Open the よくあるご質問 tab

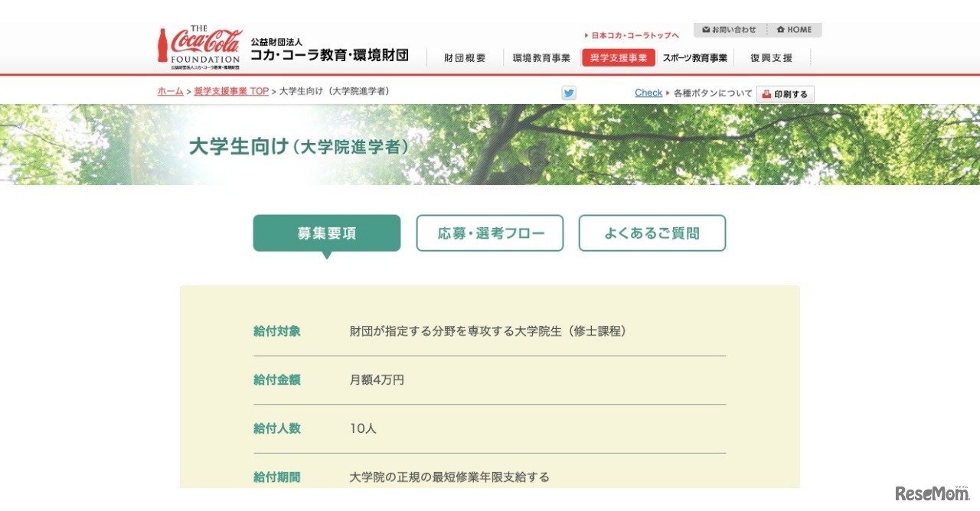(x=652, y=233)
